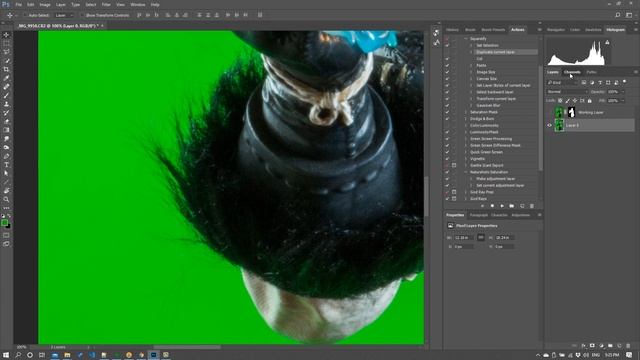The height and width of the screenshot is (360, 640).
Task: Create a new action
Action: click(x=522, y=206)
